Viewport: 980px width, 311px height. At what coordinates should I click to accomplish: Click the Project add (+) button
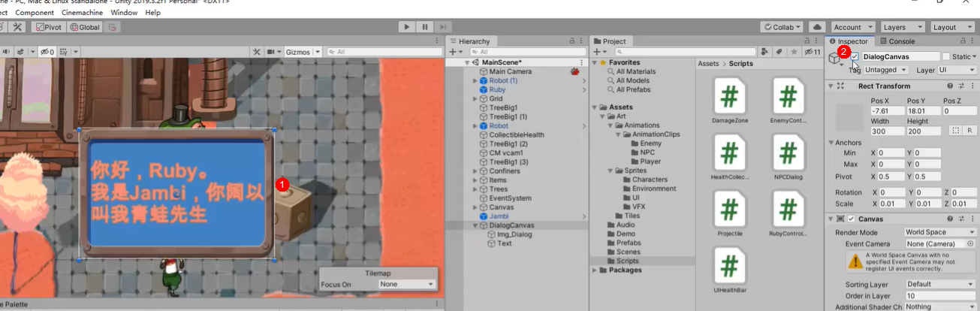tap(597, 52)
